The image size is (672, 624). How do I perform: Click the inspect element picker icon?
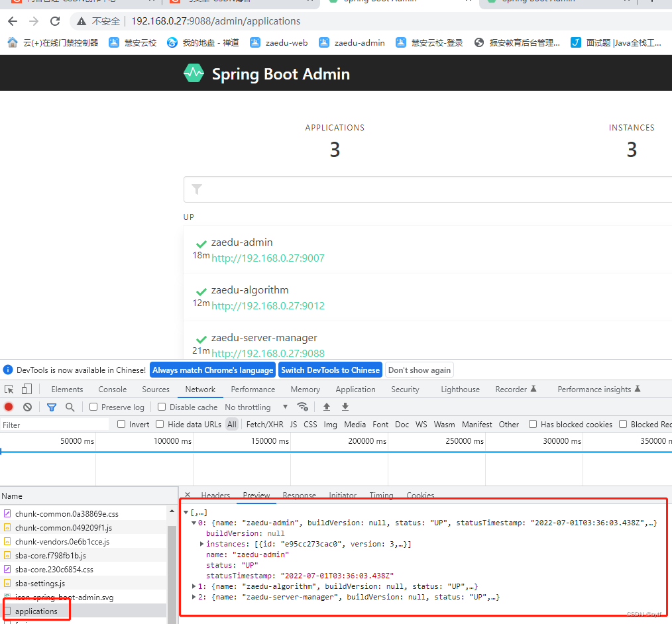(9, 390)
